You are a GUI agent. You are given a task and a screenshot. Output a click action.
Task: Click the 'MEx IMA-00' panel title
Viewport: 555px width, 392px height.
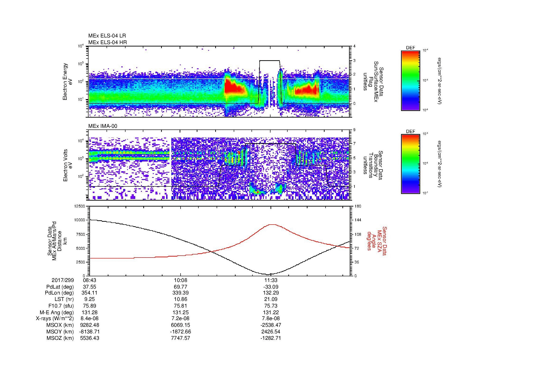[103, 126]
